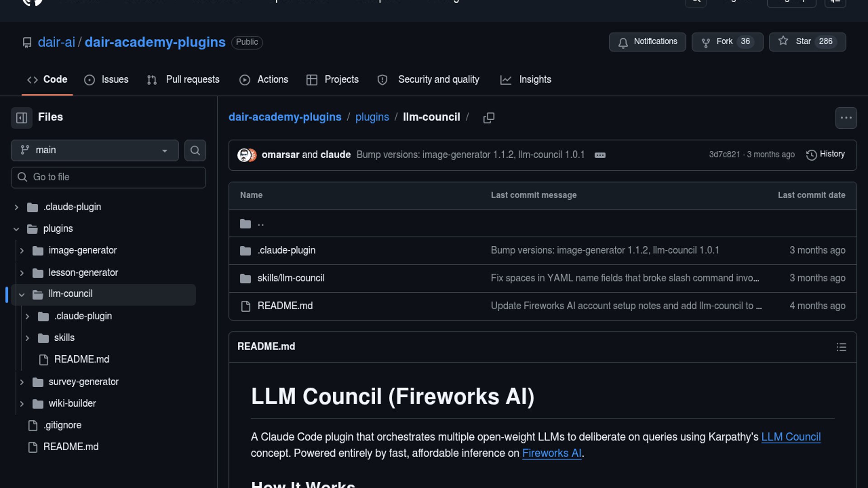
Task: Expand .claude-plugin under llm-council in tree
Action: (27, 316)
